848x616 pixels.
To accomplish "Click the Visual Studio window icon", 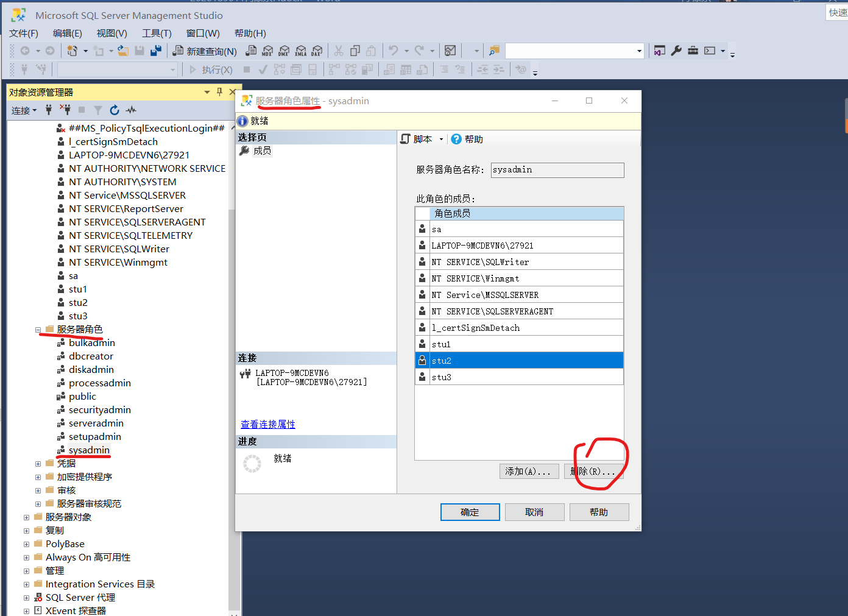I will pos(659,51).
